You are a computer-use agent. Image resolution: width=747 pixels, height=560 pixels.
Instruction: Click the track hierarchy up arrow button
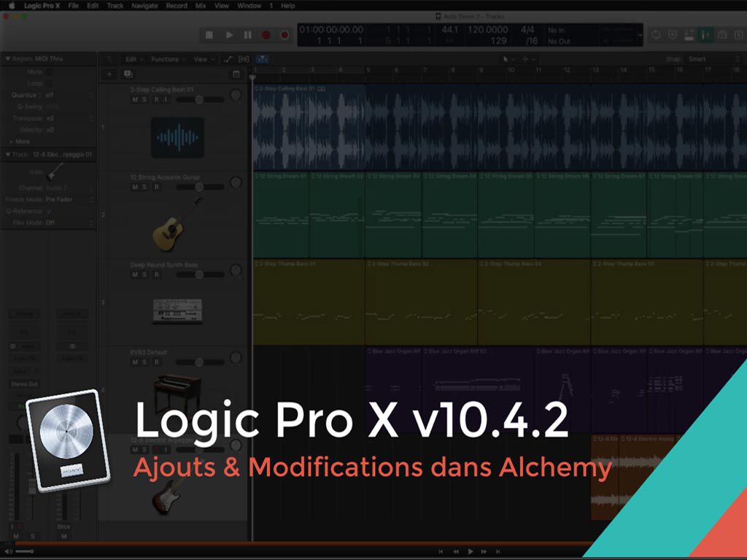(x=109, y=59)
